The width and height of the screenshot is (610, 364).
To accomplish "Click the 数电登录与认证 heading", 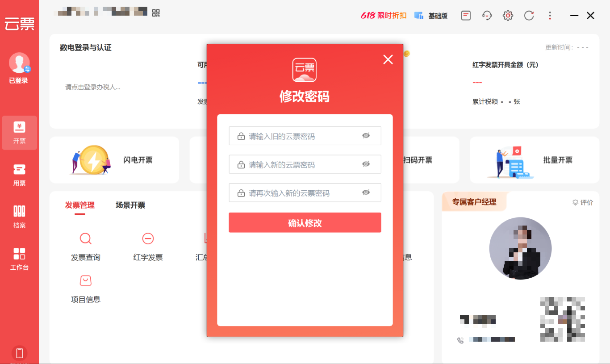I will coord(86,48).
